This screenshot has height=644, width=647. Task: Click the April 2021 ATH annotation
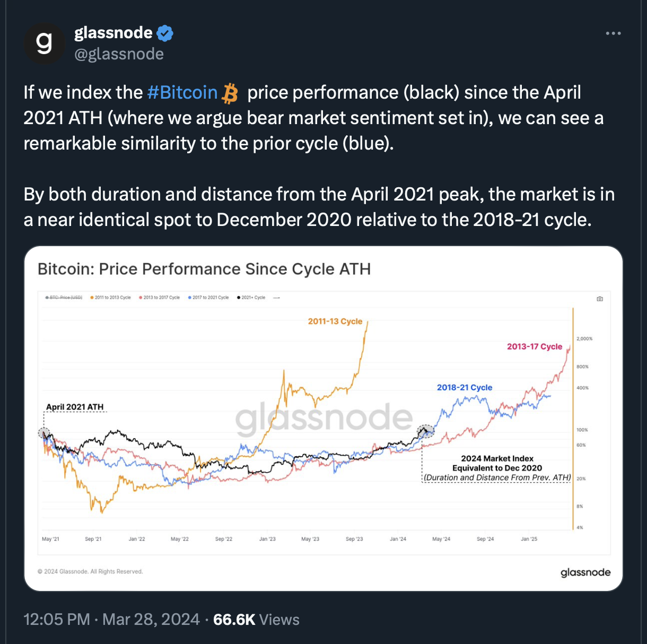pos(75,407)
